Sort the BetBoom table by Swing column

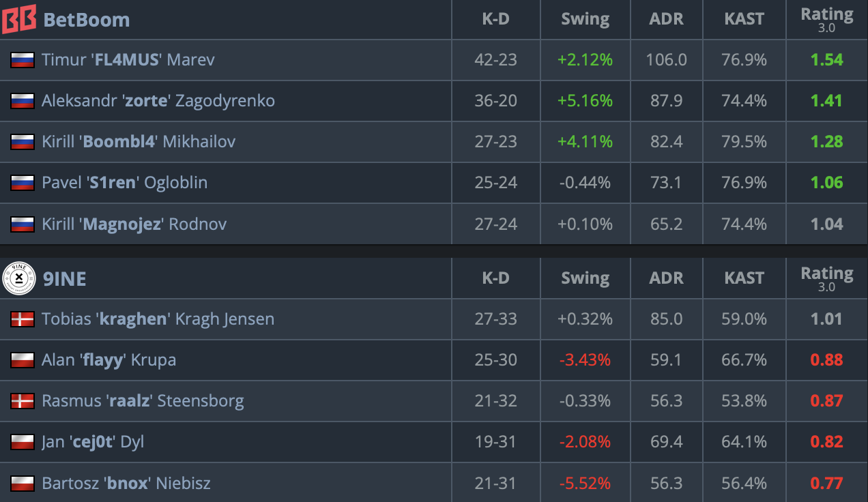[x=585, y=19]
